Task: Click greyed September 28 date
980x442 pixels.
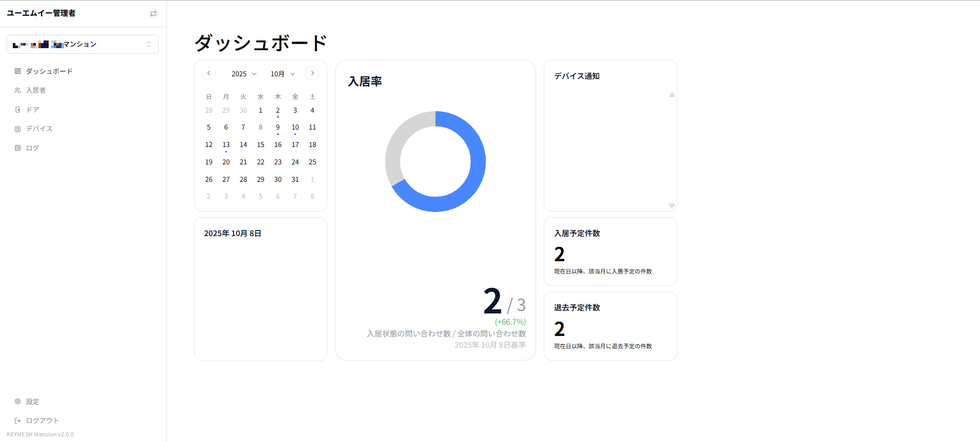Action: tap(209, 111)
